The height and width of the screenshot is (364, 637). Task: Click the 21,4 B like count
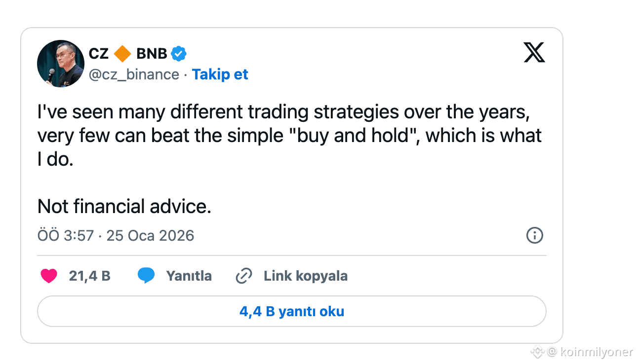click(89, 276)
